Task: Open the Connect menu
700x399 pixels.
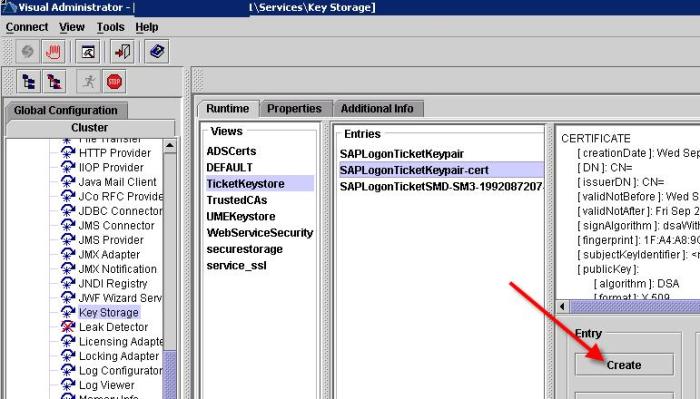Action: 27,27
